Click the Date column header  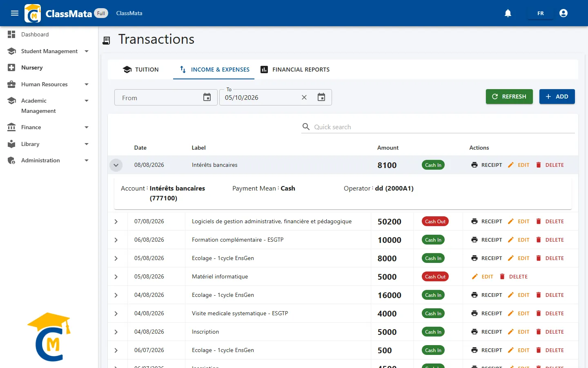click(x=140, y=148)
